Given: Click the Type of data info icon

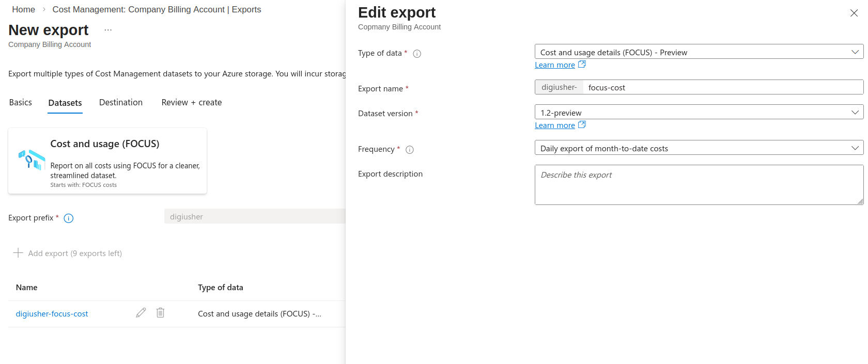Looking at the screenshot, I should (417, 54).
